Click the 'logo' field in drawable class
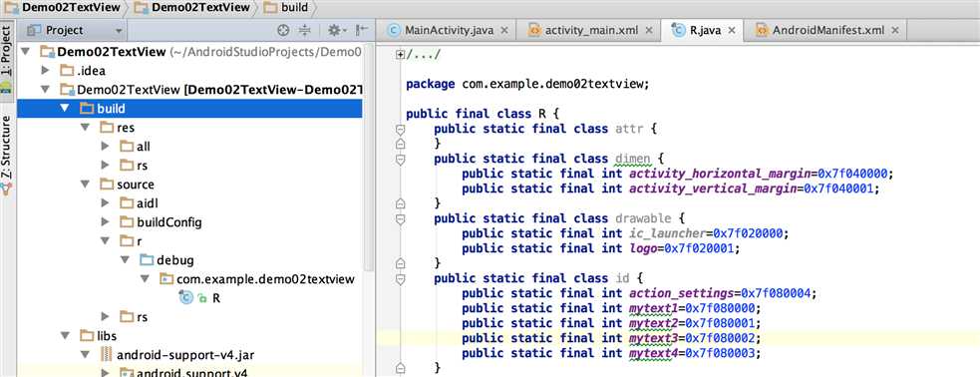 point(643,248)
